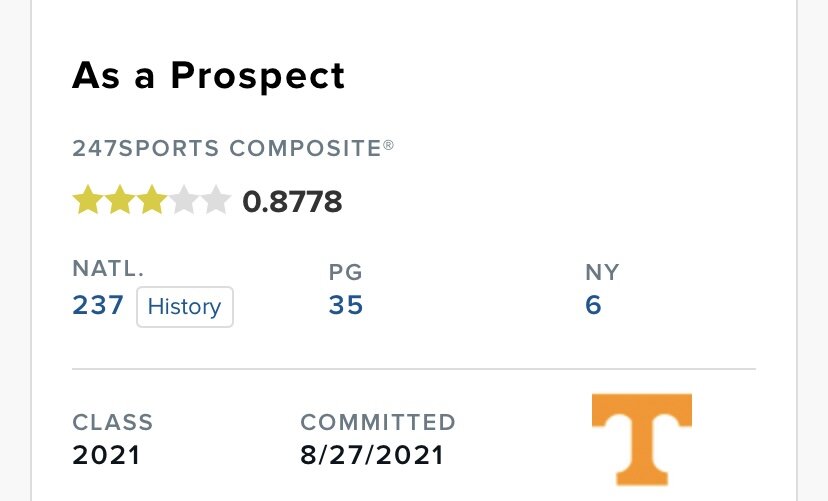Click the fourth gray rating star
828x501 pixels.
(183, 202)
